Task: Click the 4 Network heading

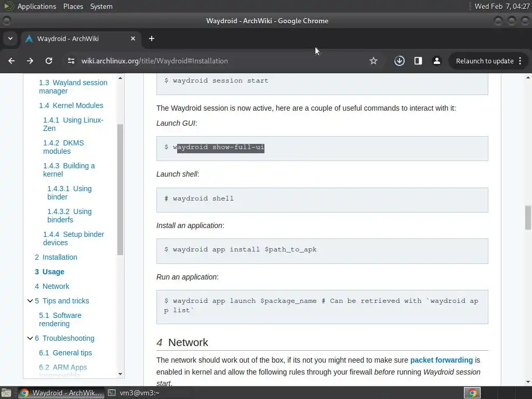Action: (182, 342)
